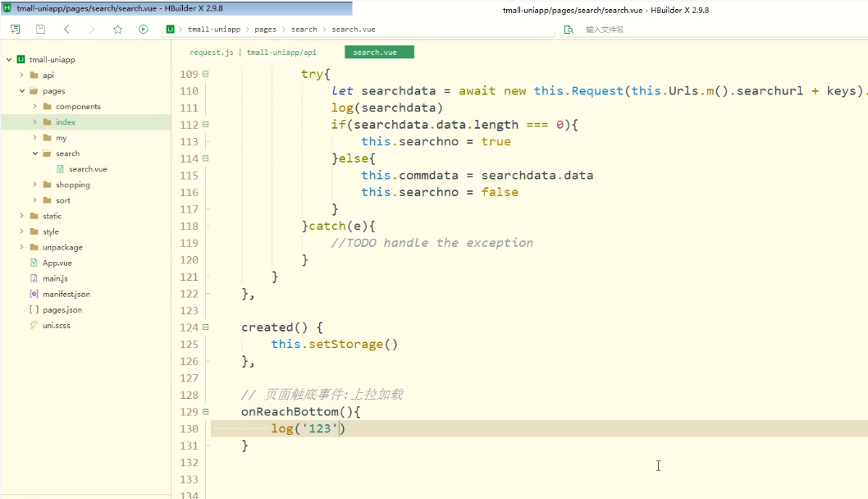Open pages.json label in project tree
This screenshot has height=499, width=868.
pyautogui.click(x=62, y=309)
